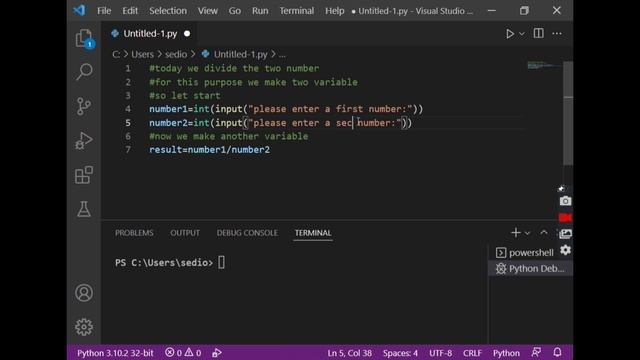Open the Run and Debug view
Viewport: 640px width, 360px height.
pos(84,141)
